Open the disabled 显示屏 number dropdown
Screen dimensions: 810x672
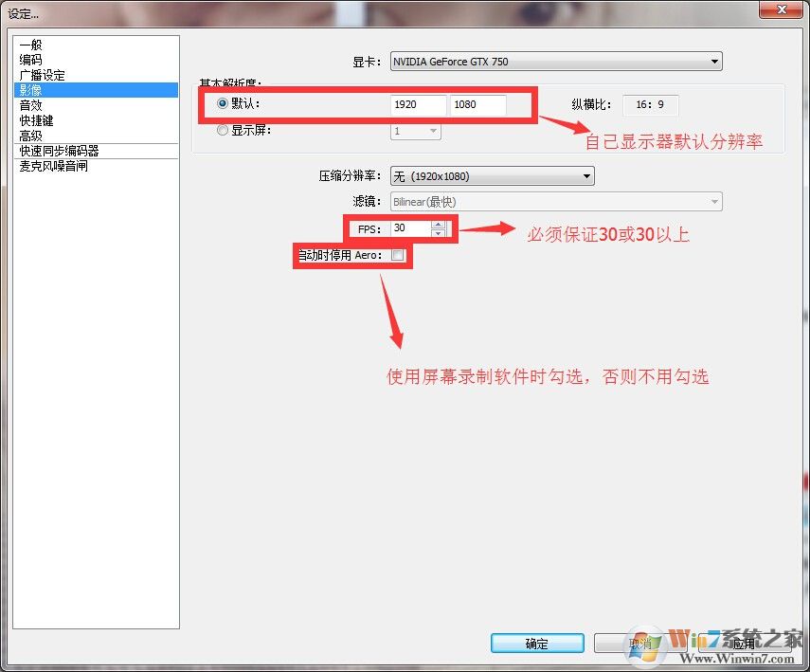point(415,132)
